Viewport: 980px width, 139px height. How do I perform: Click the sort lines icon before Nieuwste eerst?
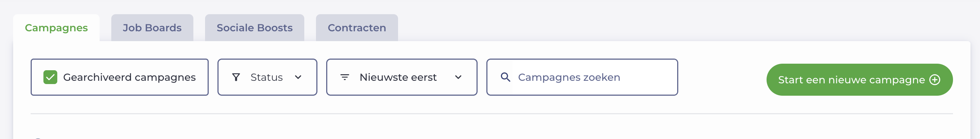(x=345, y=78)
